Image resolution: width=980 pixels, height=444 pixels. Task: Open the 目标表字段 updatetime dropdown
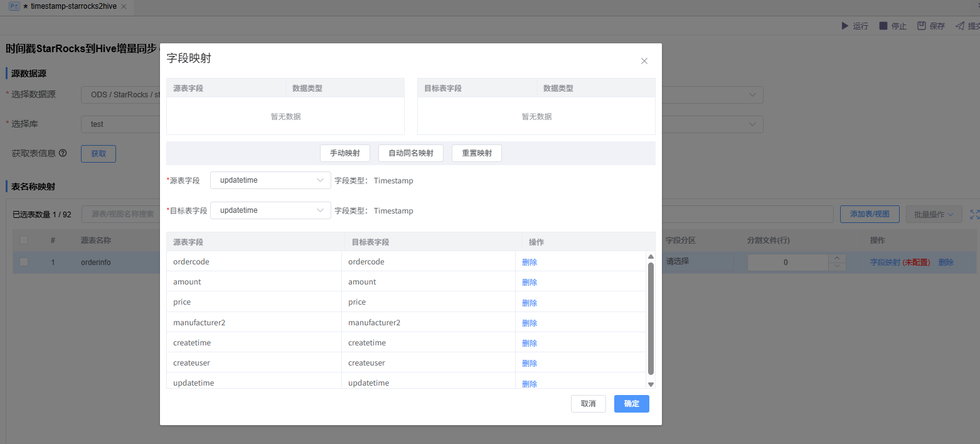(x=270, y=210)
